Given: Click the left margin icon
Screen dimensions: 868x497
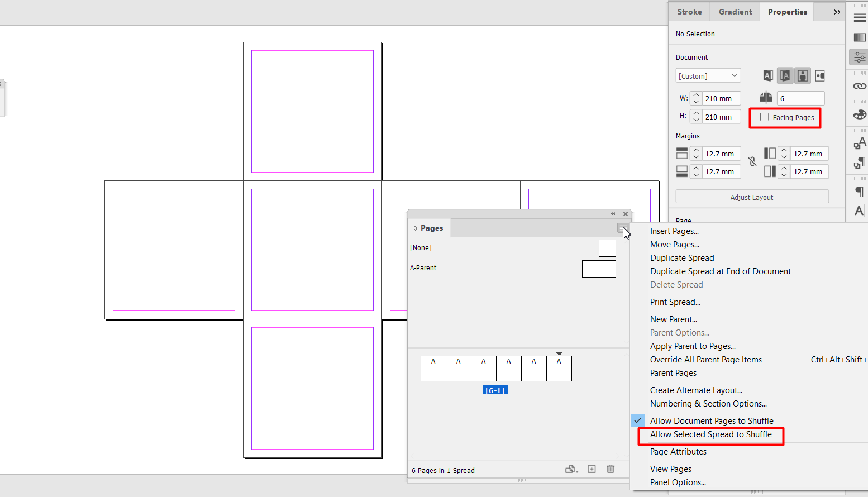Looking at the screenshot, I should 770,154.
